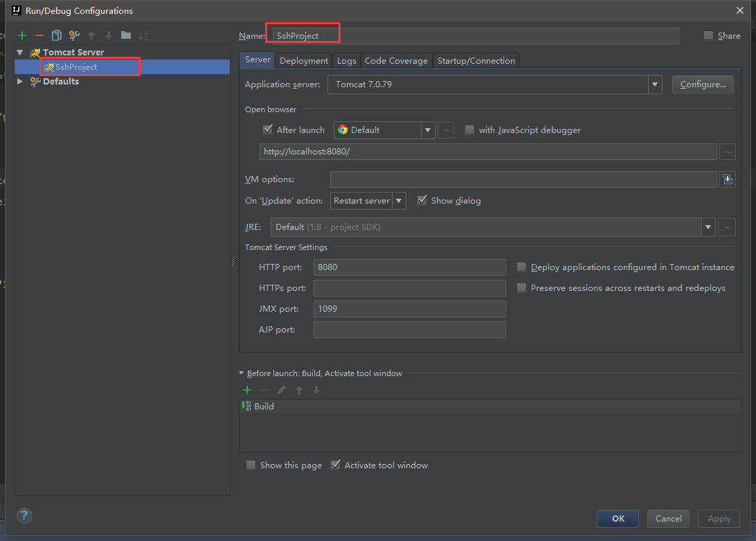
Task: Check Preserve sessions across restarts and redeploys
Action: click(521, 288)
